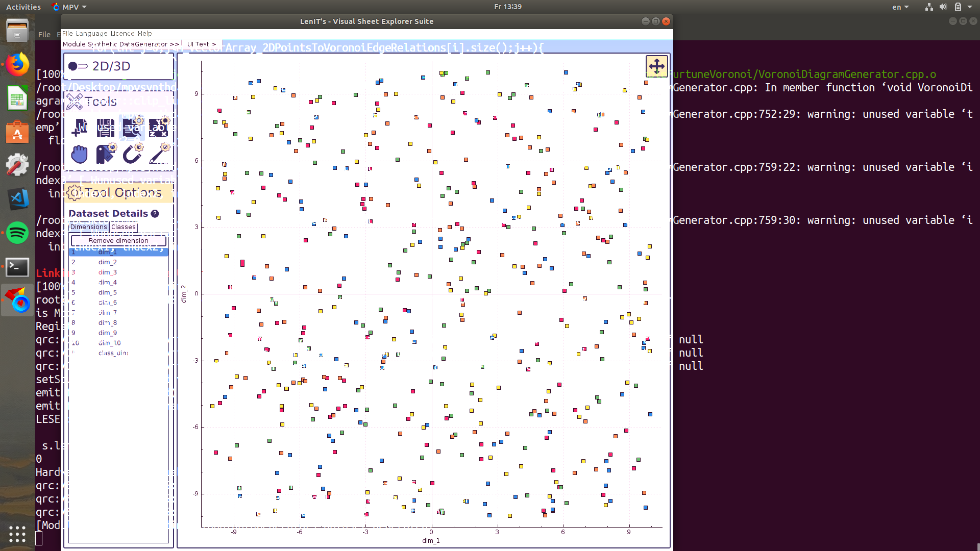Select the hand grab tool
Image resolution: width=980 pixels, height=551 pixels.
point(79,154)
